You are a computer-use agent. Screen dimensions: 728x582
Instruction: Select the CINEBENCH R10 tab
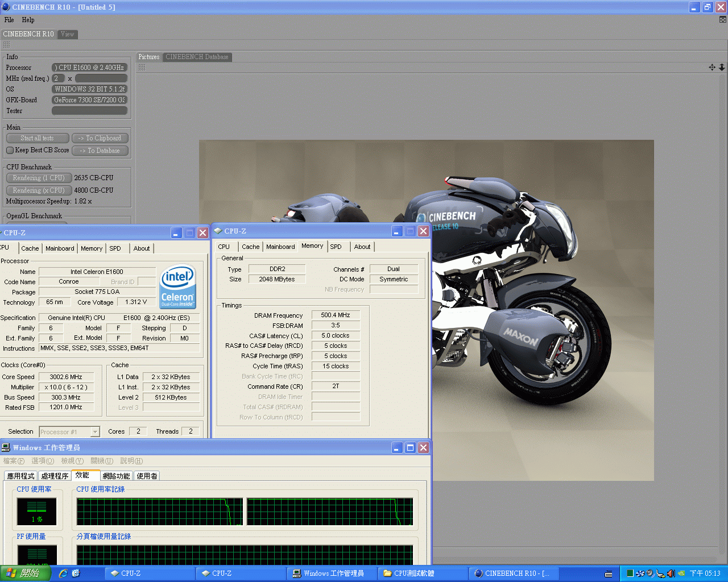[28, 34]
